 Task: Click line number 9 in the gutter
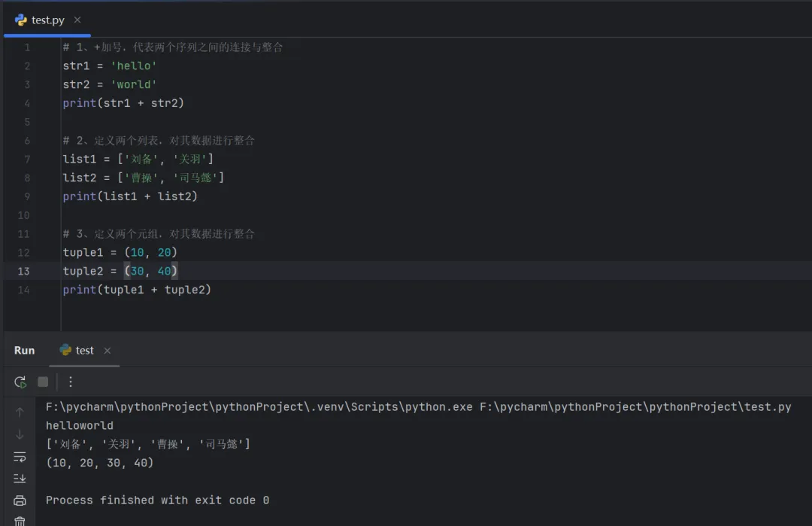[x=27, y=196]
